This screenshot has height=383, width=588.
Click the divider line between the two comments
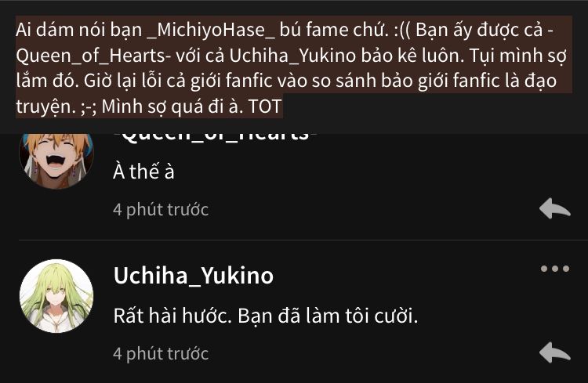coord(303,240)
